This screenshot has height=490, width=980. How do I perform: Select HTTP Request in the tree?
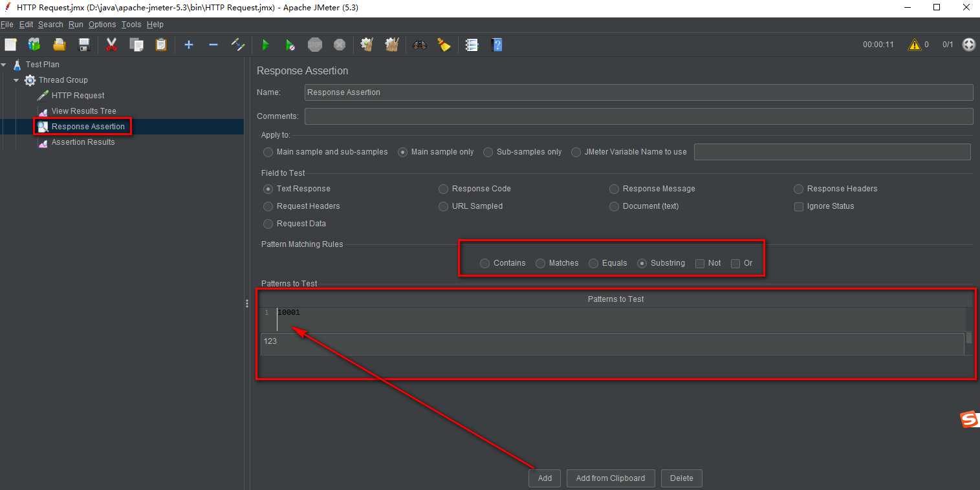(x=78, y=96)
